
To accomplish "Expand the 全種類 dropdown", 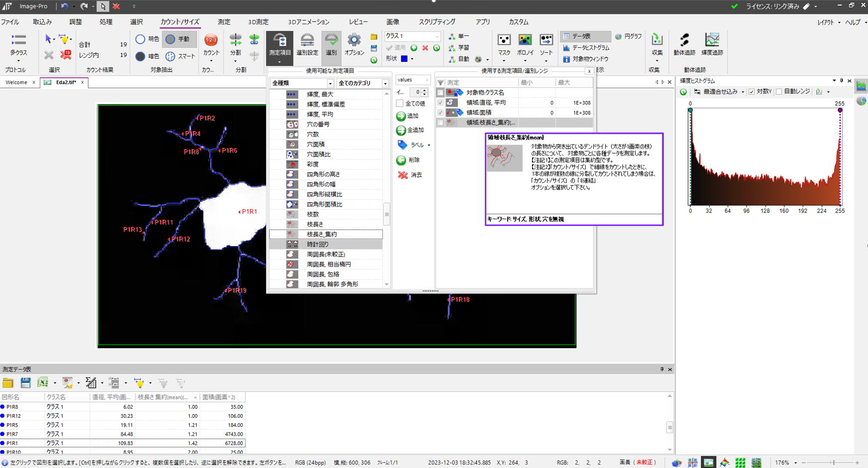I will (x=329, y=84).
